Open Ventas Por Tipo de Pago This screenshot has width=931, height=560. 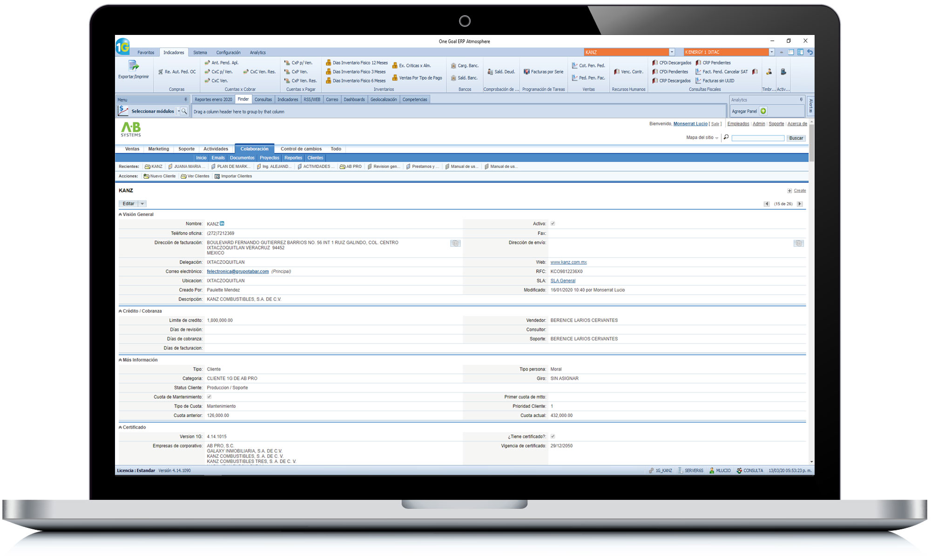(x=417, y=78)
